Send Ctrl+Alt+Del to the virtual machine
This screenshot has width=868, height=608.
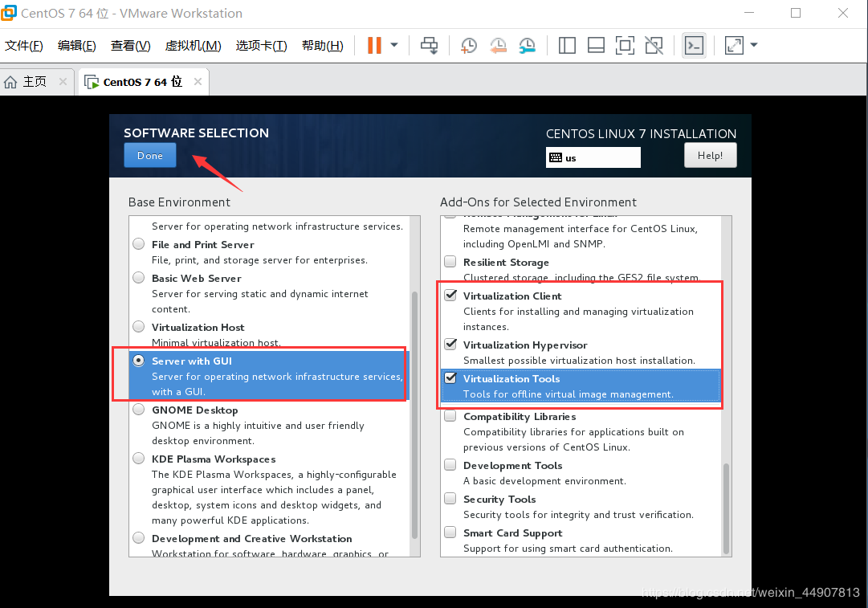click(x=429, y=46)
